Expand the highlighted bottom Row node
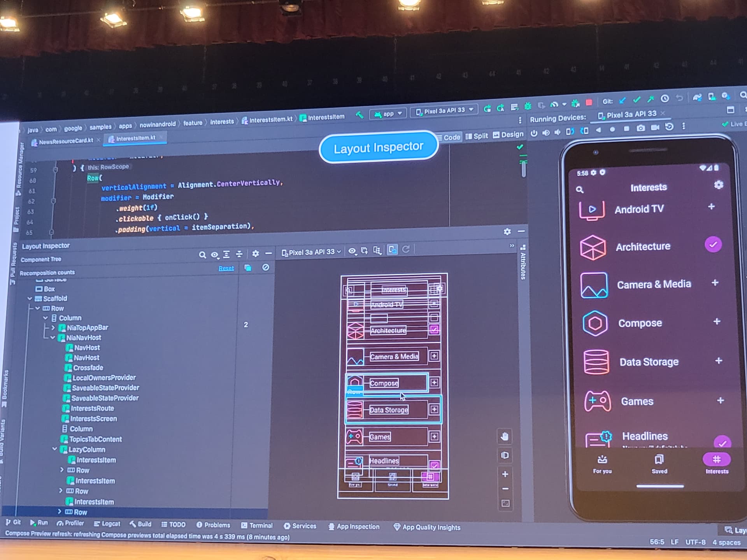This screenshot has width=747, height=560. point(59,512)
